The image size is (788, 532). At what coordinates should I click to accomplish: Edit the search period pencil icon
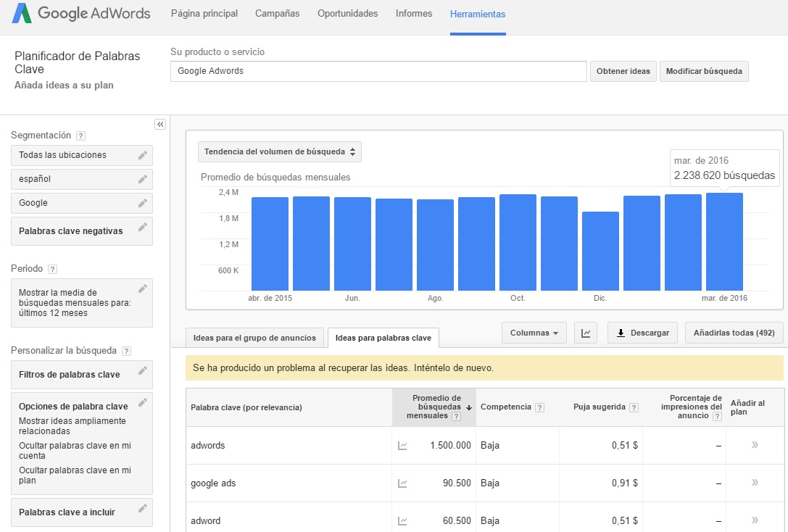coord(143,288)
